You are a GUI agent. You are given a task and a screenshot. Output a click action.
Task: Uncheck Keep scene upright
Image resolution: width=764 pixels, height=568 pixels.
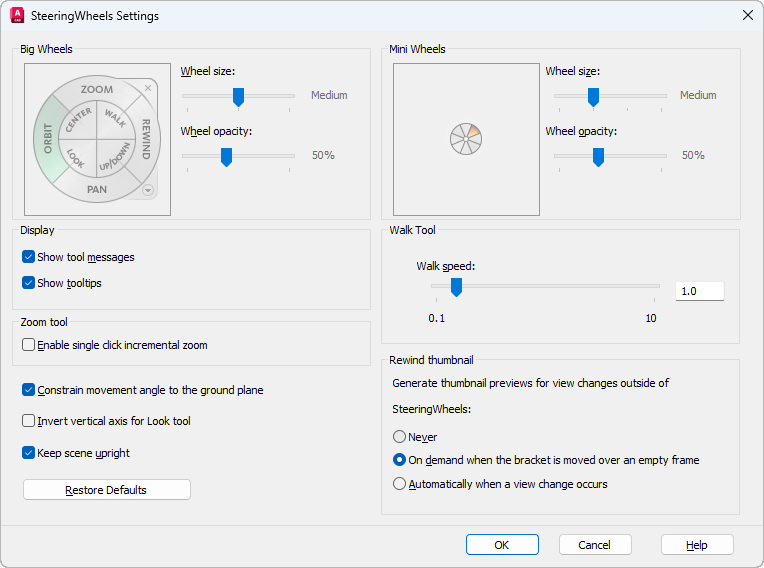tap(28, 453)
